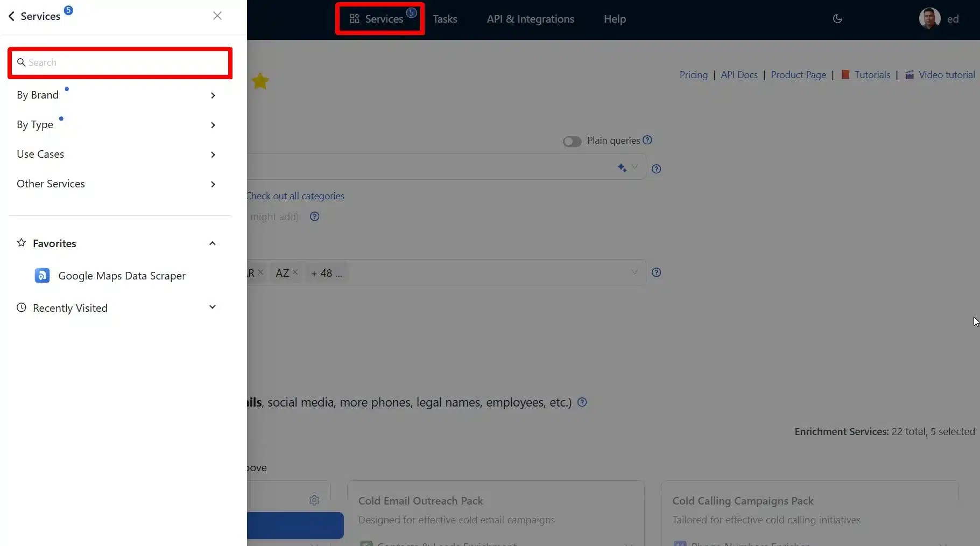
Task: Click the help icon beside Plain queries
Action: pyautogui.click(x=647, y=140)
